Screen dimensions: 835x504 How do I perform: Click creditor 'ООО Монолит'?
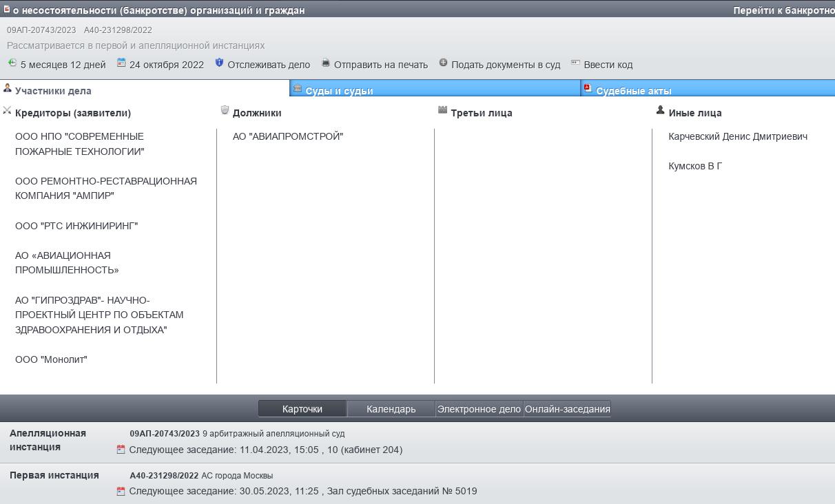click(51, 359)
